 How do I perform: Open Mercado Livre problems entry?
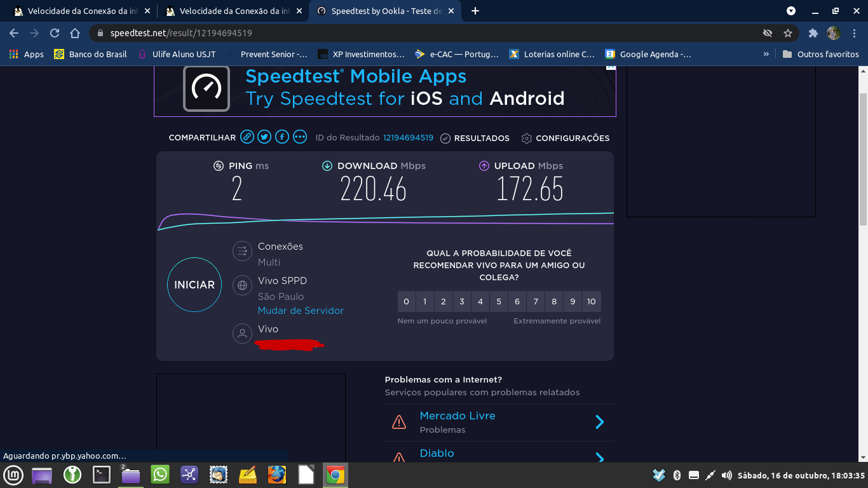[x=499, y=423]
